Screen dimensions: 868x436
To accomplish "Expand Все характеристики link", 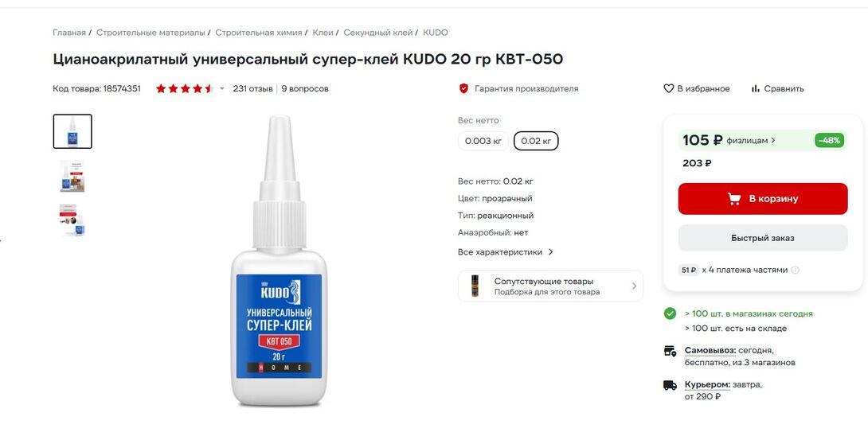I will (x=506, y=251).
